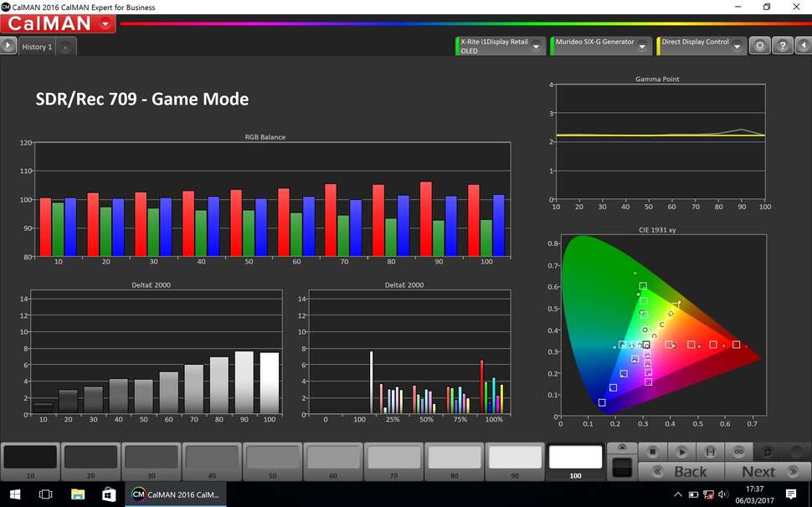Open the Windows Start menu
The width and height of the screenshot is (812, 507).
coord(15,494)
